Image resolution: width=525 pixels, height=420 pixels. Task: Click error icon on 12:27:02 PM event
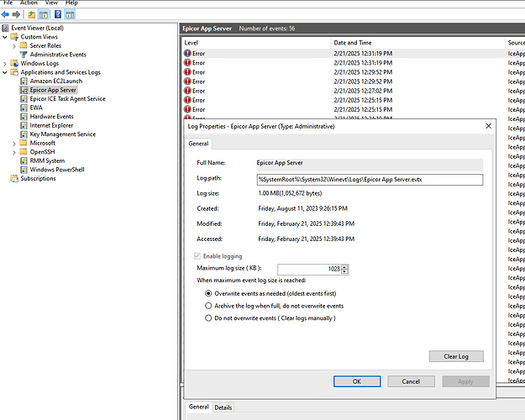click(x=187, y=91)
